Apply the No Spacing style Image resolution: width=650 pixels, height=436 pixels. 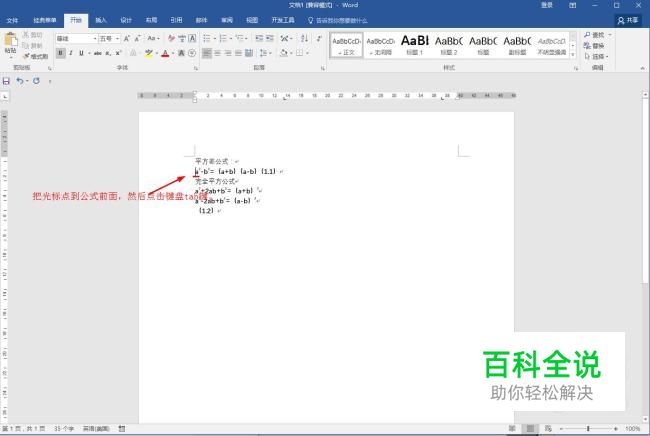pyautogui.click(x=381, y=45)
